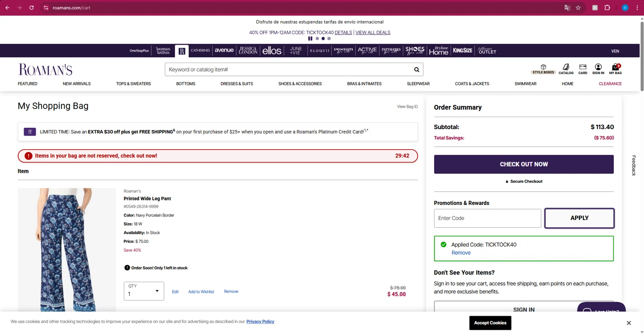Open the browser profile avatar

[x=625, y=8]
